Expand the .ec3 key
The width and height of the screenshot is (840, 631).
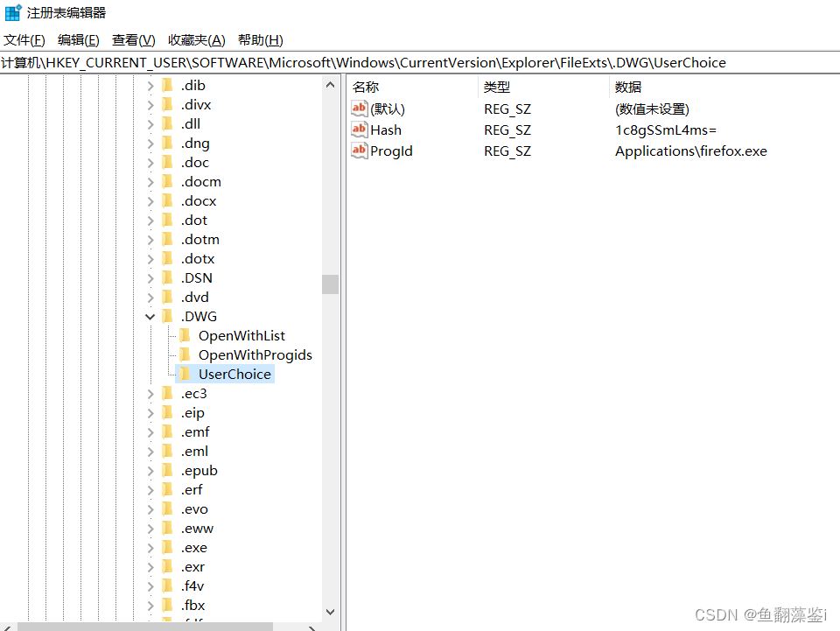(150, 394)
